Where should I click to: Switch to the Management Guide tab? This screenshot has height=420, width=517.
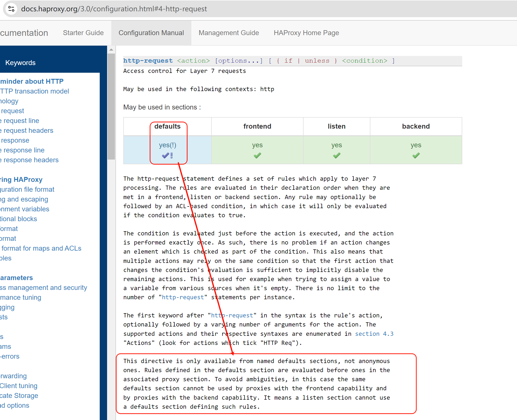pos(229,33)
